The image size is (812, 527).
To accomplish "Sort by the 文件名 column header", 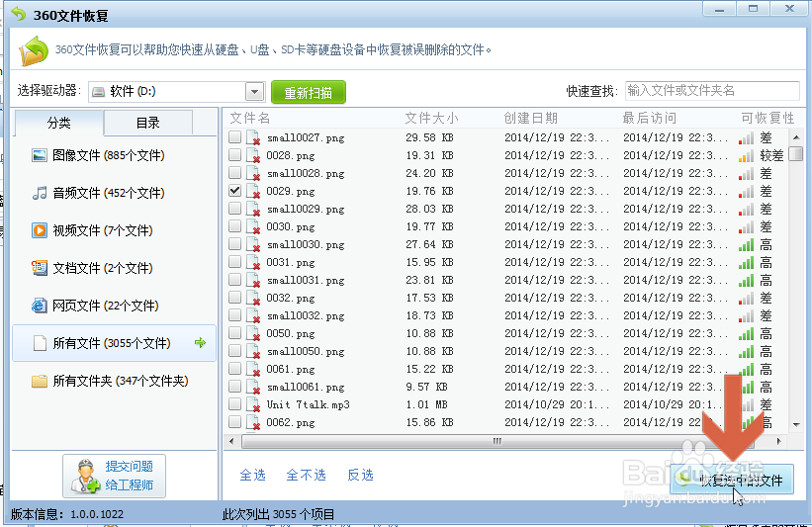I will click(250, 119).
